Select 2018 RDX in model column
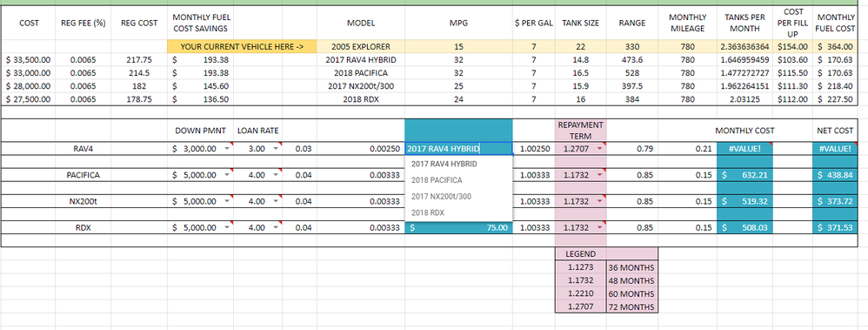 click(x=361, y=99)
